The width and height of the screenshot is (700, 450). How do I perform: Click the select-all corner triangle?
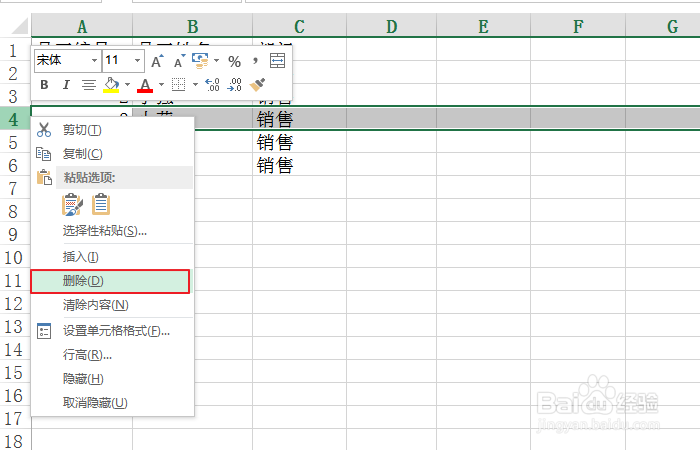tap(20, 26)
